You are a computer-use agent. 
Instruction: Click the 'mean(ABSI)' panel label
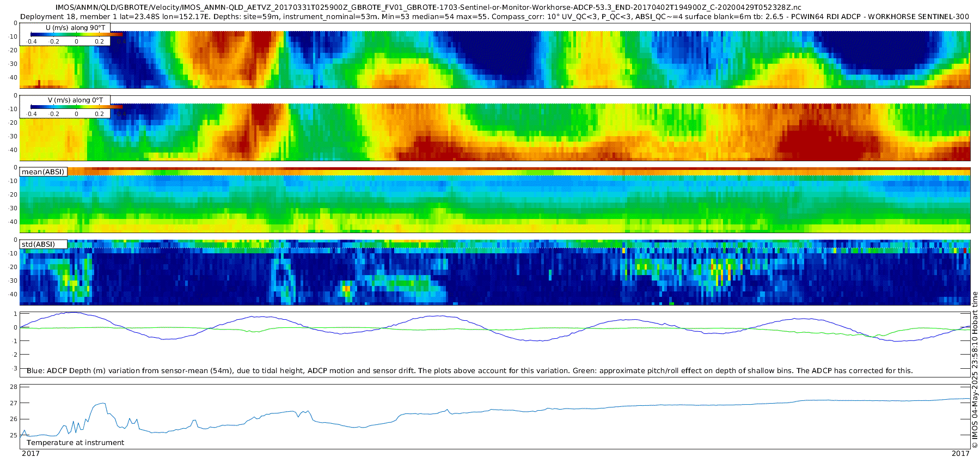[43, 172]
